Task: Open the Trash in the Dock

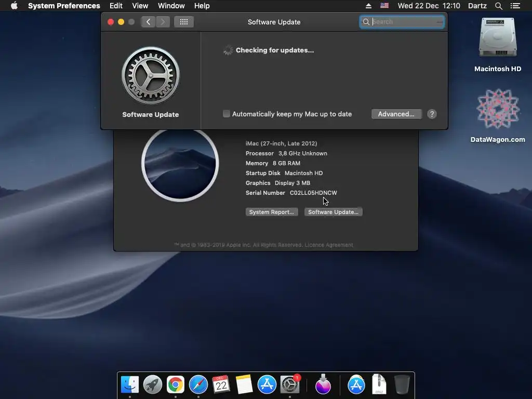Action: 402,385
